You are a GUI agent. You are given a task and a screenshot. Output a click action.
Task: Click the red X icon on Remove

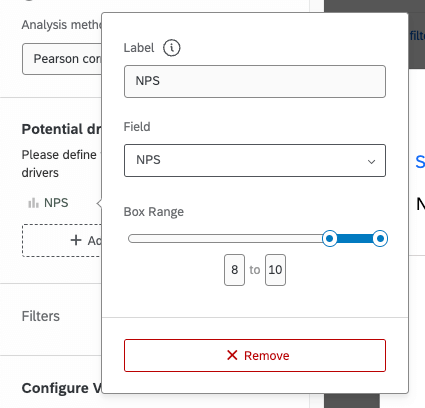pos(232,355)
